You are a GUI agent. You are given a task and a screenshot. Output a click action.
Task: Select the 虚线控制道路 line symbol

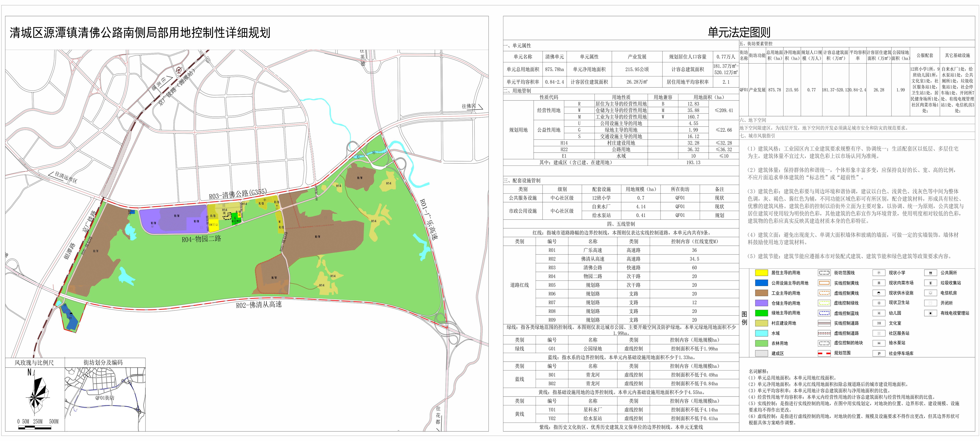coord(824,333)
